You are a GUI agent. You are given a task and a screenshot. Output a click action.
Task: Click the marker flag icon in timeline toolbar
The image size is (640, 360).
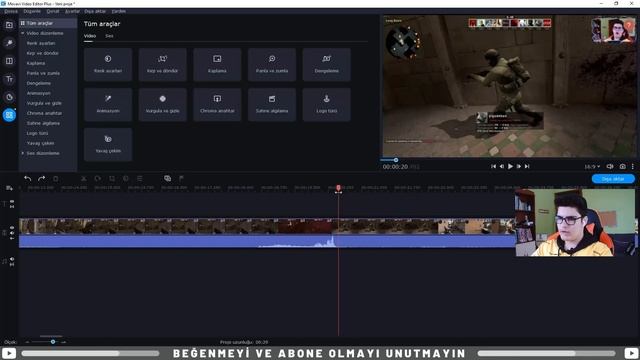(x=181, y=178)
